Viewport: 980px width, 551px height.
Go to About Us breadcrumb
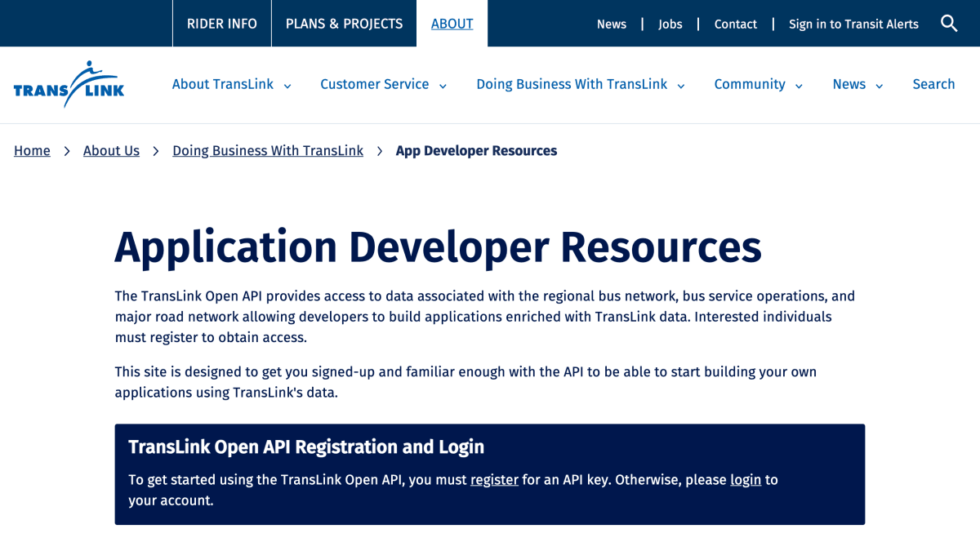[x=111, y=151]
